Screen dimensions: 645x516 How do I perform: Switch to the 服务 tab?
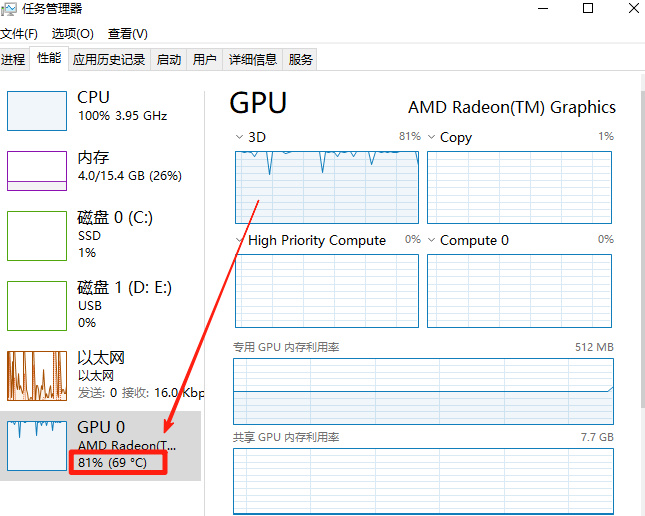300,60
